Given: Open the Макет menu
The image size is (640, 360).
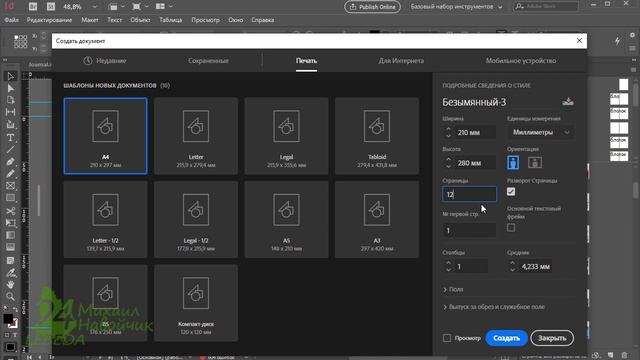Looking at the screenshot, I should point(90,20).
